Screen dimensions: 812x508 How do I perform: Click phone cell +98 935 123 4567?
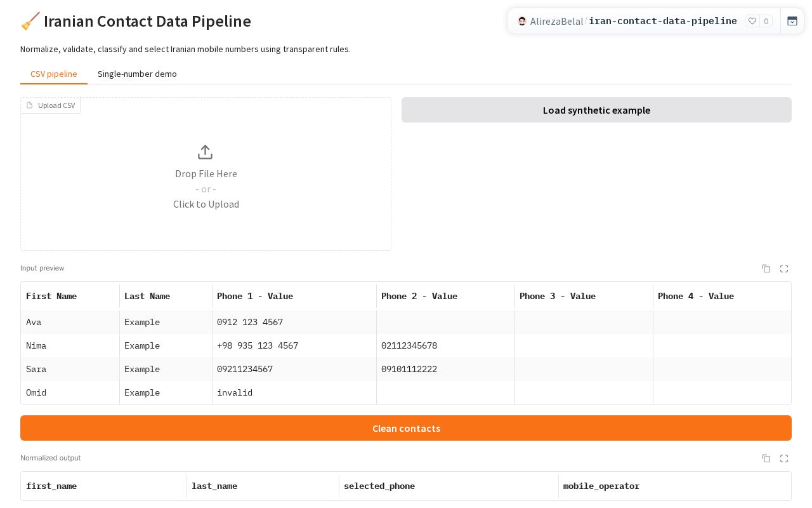click(294, 345)
